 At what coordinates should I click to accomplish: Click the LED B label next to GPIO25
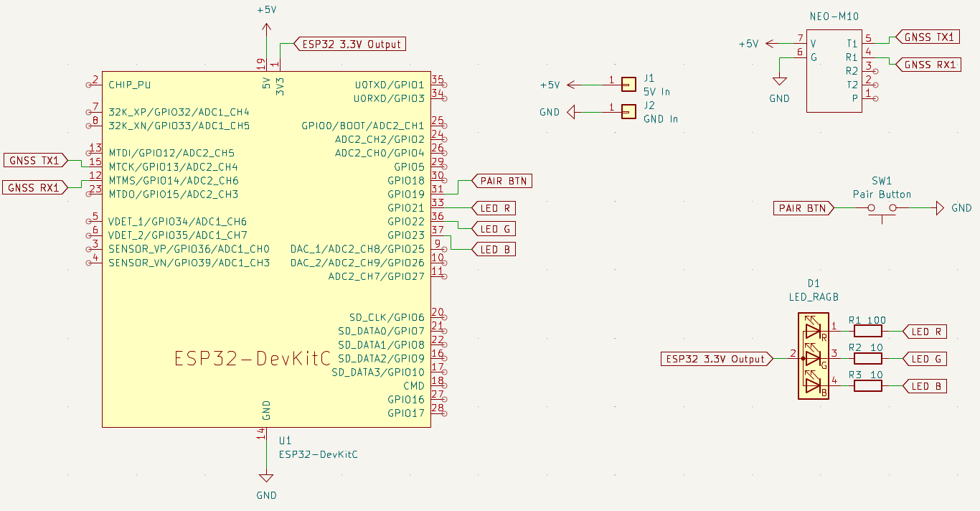click(494, 249)
